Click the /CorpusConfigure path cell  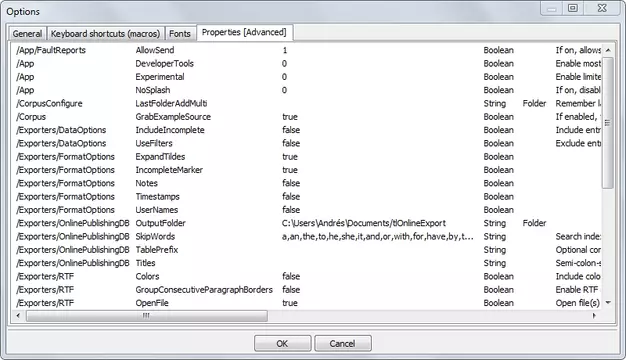click(x=50, y=103)
